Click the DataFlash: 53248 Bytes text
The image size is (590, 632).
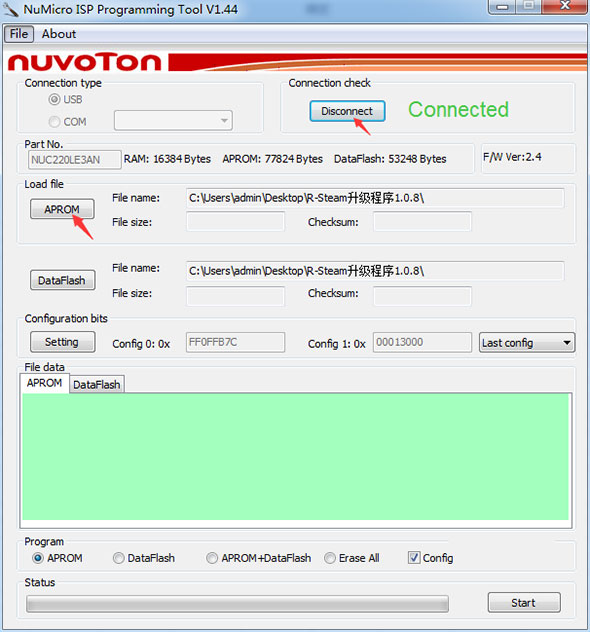coord(390,159)
